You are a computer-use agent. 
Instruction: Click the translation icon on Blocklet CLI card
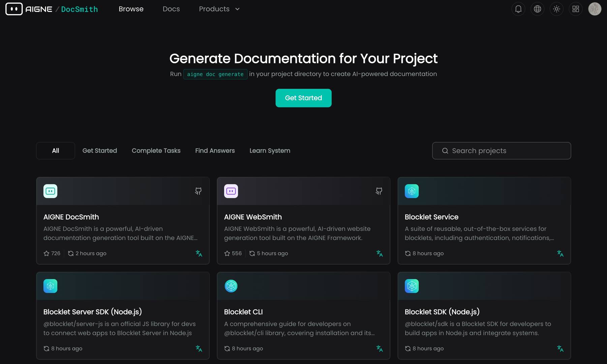pyautogui.click(x=380, y=348)
